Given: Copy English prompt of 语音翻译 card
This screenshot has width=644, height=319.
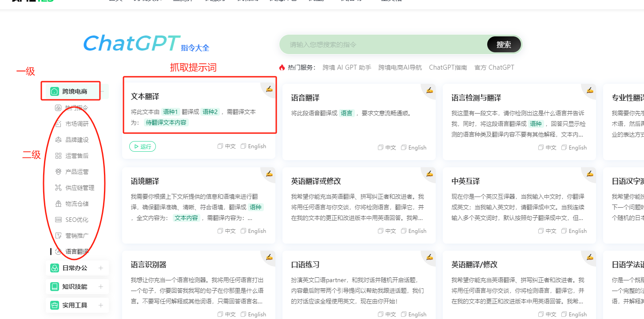Looking at the screenshot, I should [413, 148].
